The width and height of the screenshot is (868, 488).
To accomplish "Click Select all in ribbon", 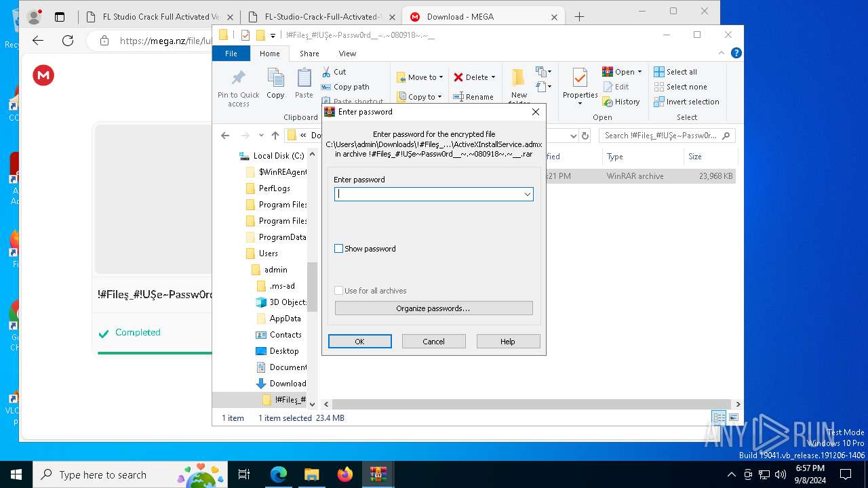I will click(x=675, y=72).
